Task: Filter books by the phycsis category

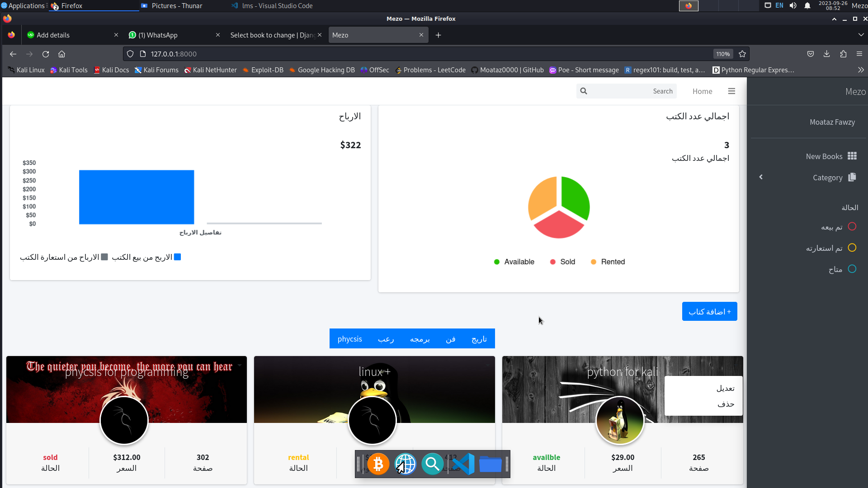Action: click(x=349, y=339)
